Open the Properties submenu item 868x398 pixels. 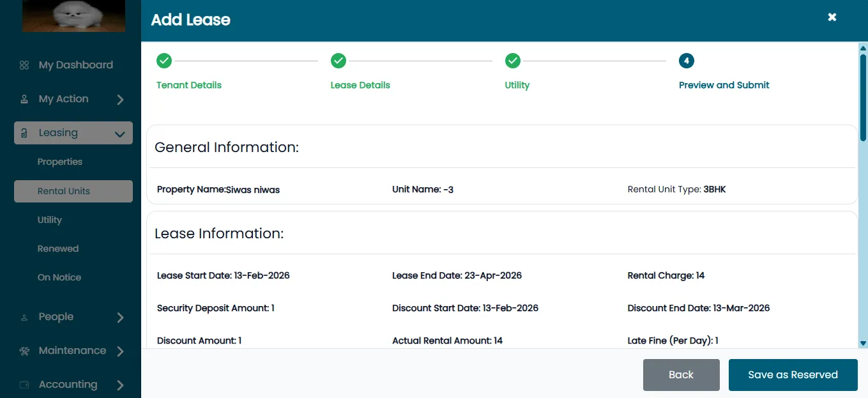point(60,162)
